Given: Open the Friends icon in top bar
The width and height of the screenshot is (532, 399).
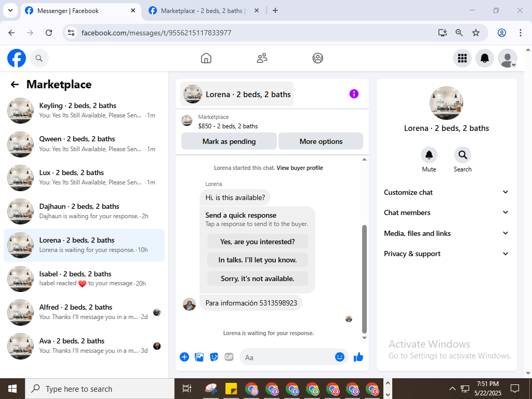Looking at the screenshot, I should 262,58.
